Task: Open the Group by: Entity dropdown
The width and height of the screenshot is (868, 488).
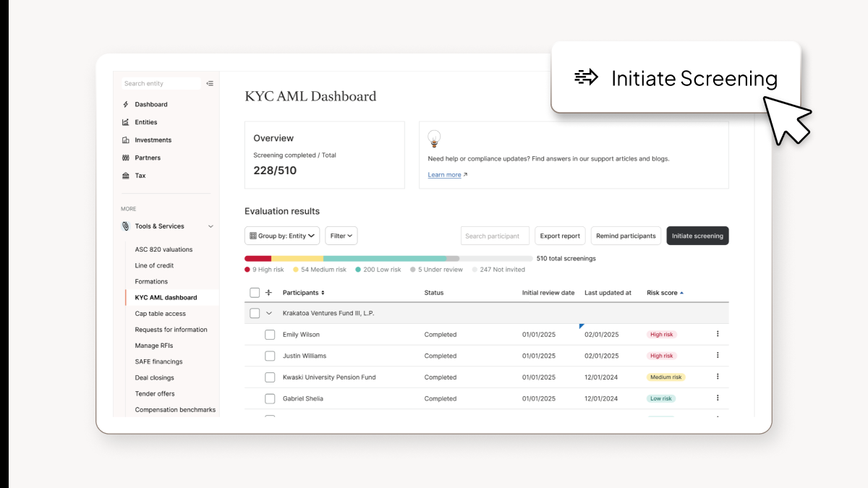Action: tap(281, 235)
